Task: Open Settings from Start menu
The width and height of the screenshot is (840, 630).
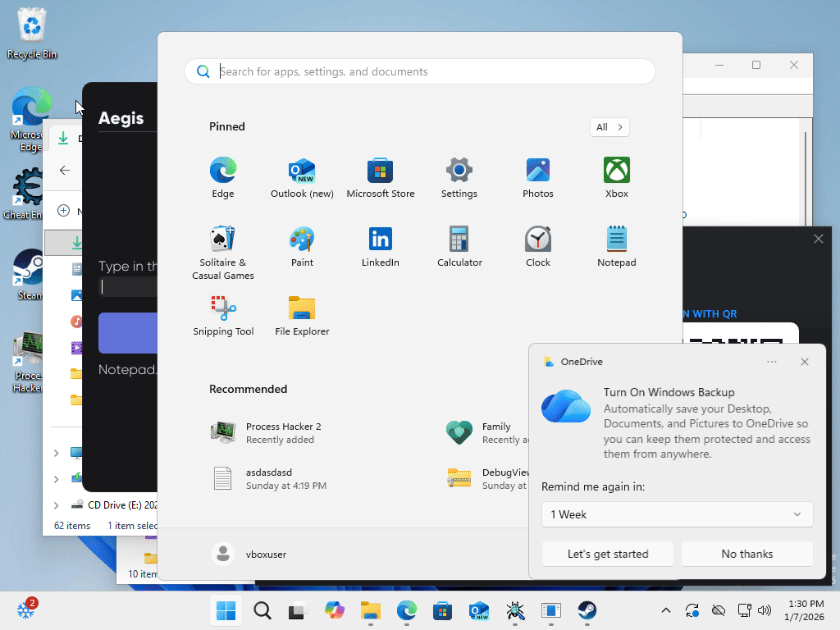Action: (x=459, y=178)
